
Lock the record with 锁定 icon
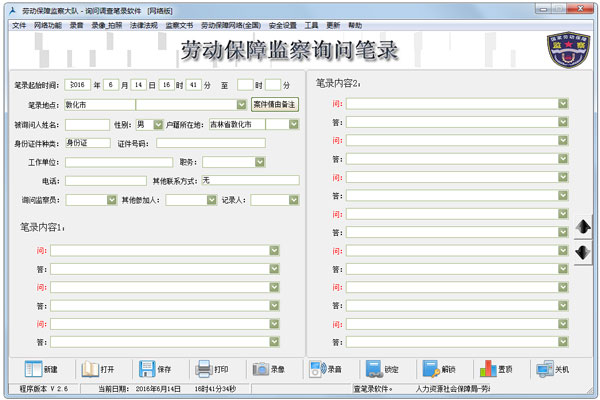pos(374,369)
